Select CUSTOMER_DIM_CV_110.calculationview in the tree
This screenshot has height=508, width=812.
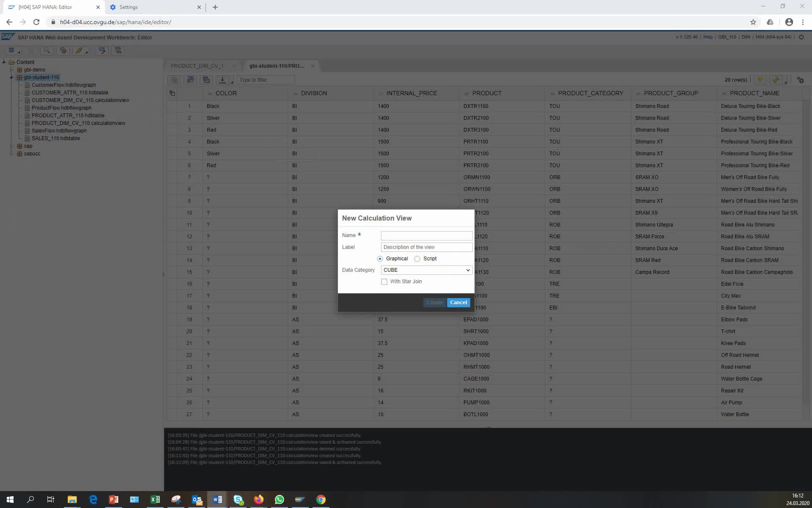point(80,100)
